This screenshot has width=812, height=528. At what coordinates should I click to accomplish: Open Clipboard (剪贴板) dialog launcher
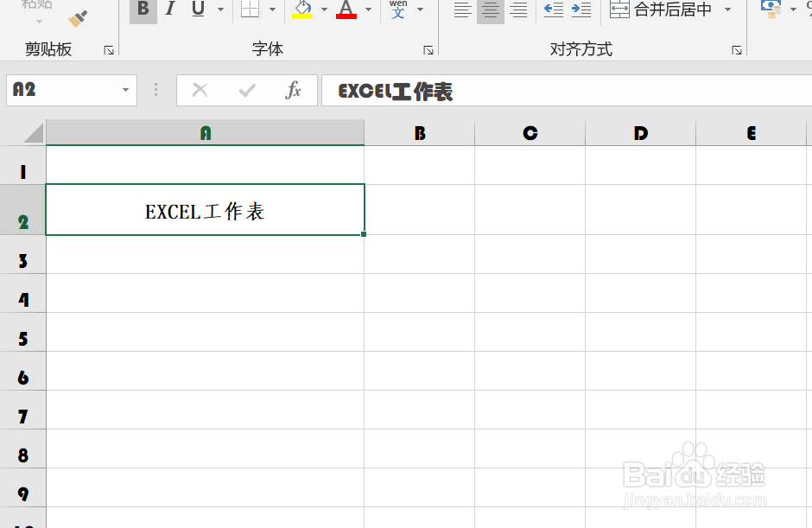(109, 50)
